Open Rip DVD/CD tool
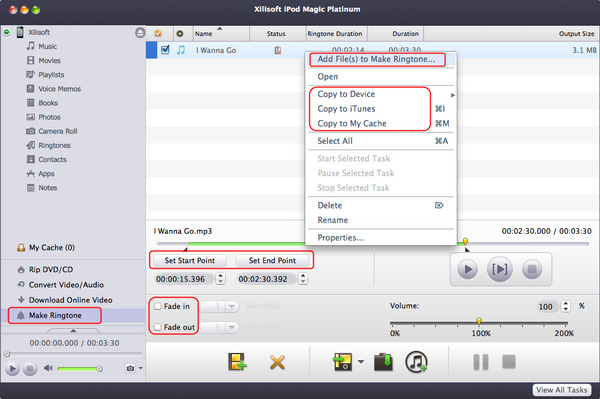Viewport: 600px width, 399px height. 45,269
